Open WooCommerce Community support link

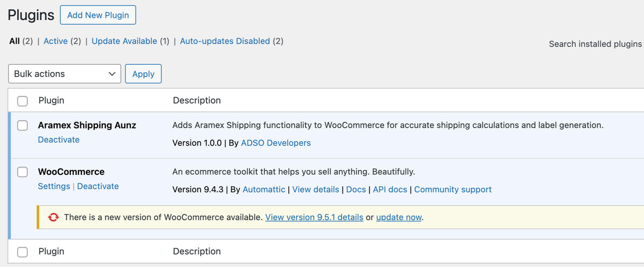[x=453, y=190]
